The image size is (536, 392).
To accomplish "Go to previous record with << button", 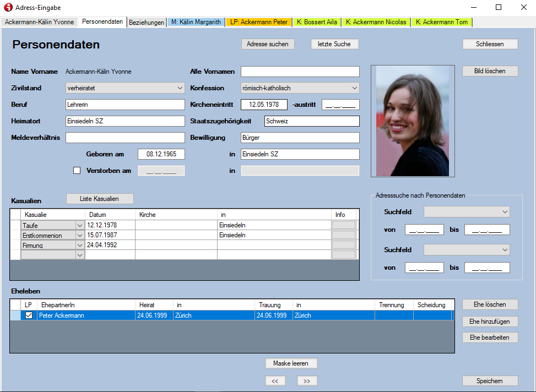I will pyautogui.click(x=274, y=380).
